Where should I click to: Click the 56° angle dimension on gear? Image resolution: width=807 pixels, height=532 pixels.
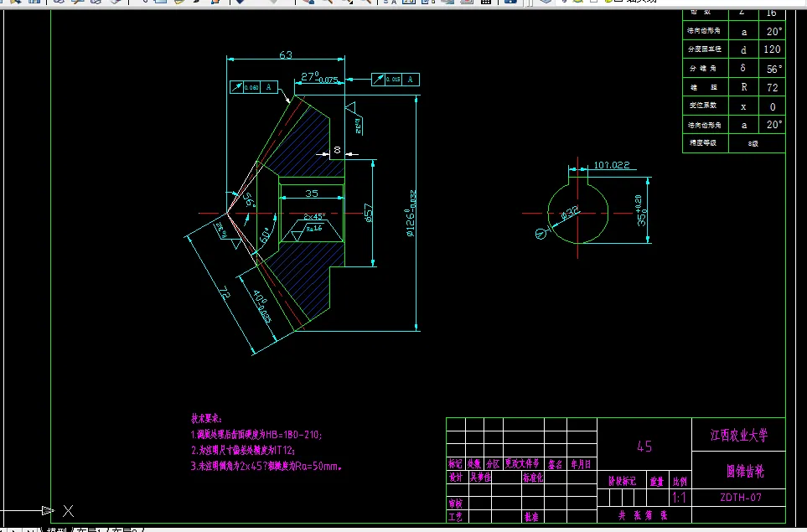tap(249, 199)
